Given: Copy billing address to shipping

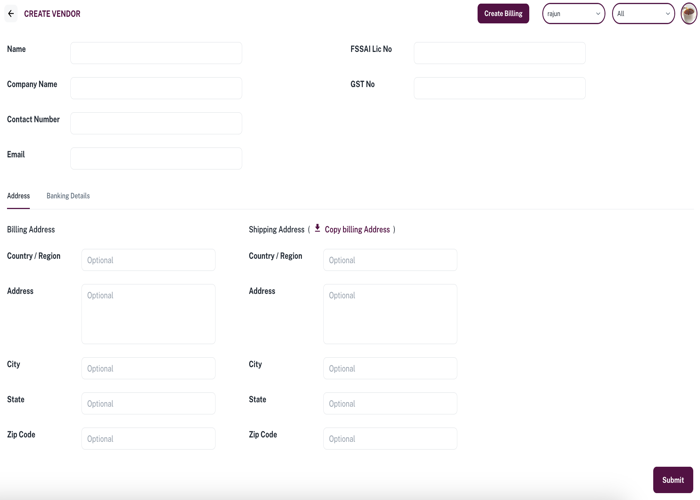Looking at the screenshot, I should click(357, 229).
